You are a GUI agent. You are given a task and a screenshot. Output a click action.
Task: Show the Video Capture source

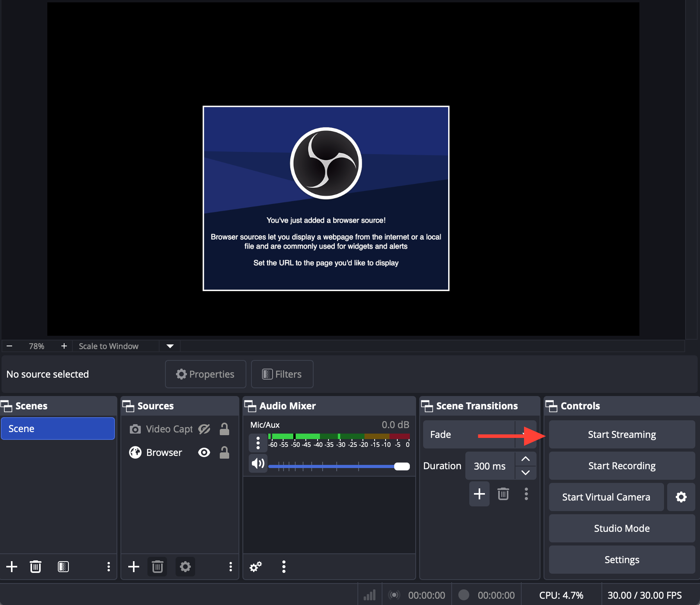[x=204, y=429]
